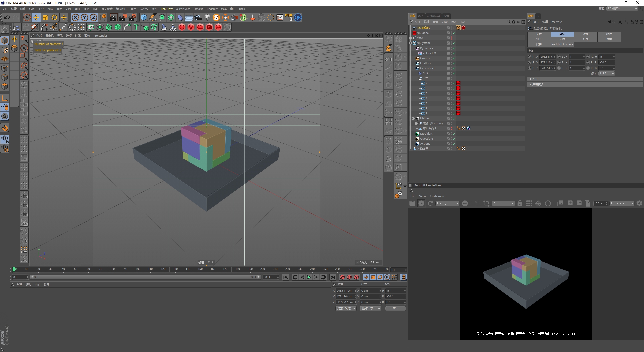Switch to 内容浏览器 tab
This screenshot has height=352, width=644.
point(433,16)
